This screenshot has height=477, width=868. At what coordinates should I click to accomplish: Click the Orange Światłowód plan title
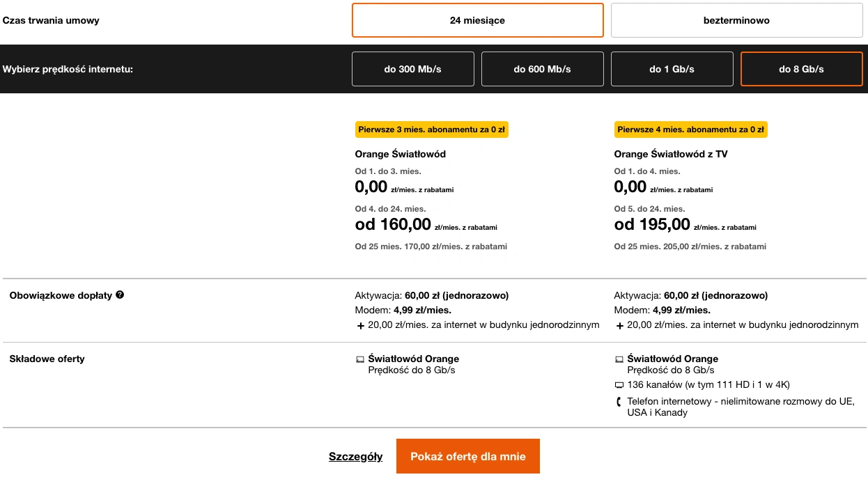(401, 154)
